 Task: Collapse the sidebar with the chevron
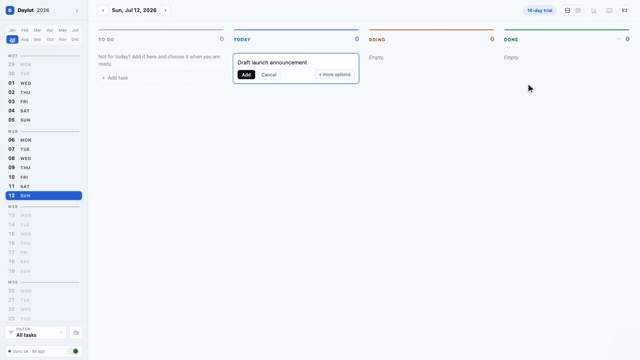[77, 11]
